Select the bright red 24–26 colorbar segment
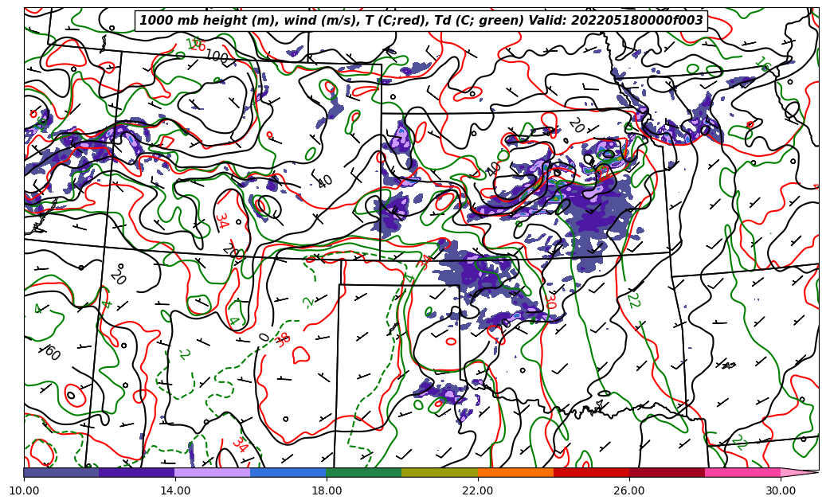This screenshot has height=504, width=826. click(x=592, y=472)
